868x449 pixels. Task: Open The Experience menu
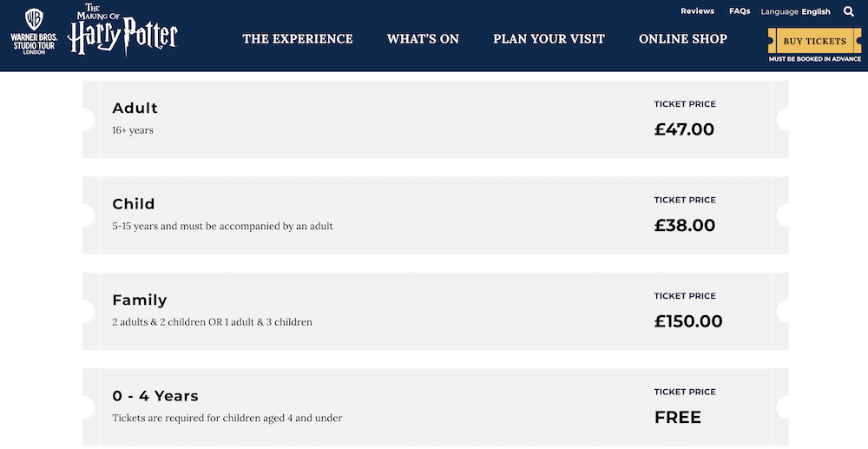[298, 39]
